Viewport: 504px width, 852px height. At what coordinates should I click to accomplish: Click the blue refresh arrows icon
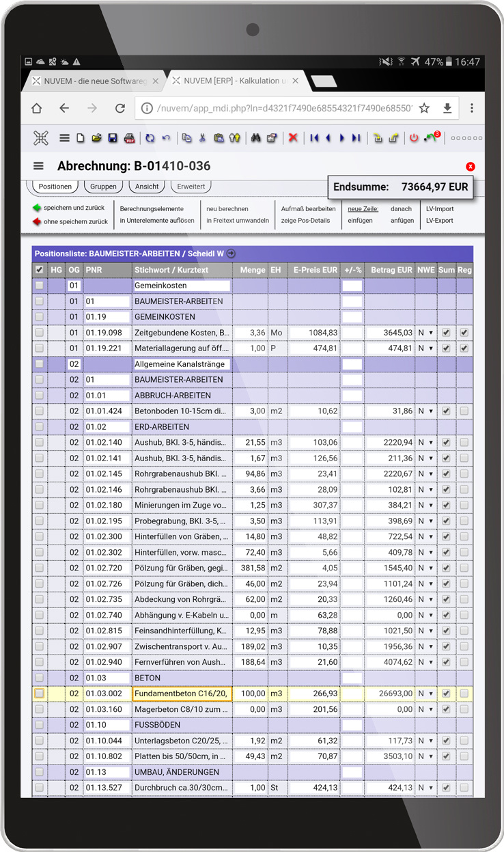pos(150,138)
